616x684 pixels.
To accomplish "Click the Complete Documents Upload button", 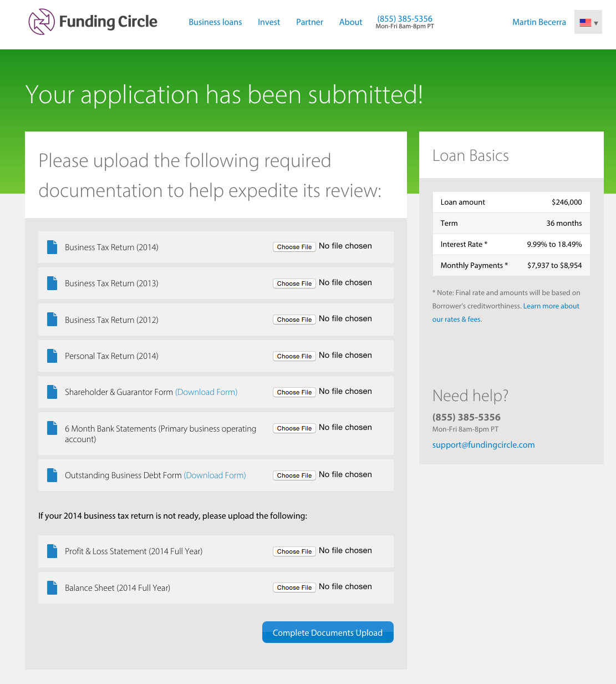I will click(328, 632).
